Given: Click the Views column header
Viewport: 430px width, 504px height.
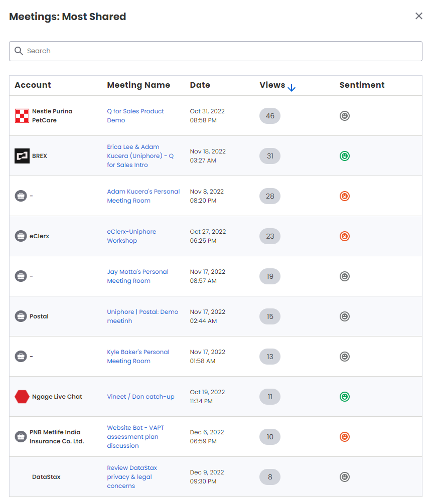Looking at the screenshot, I should pyautogui.click(x=272, y=85).
